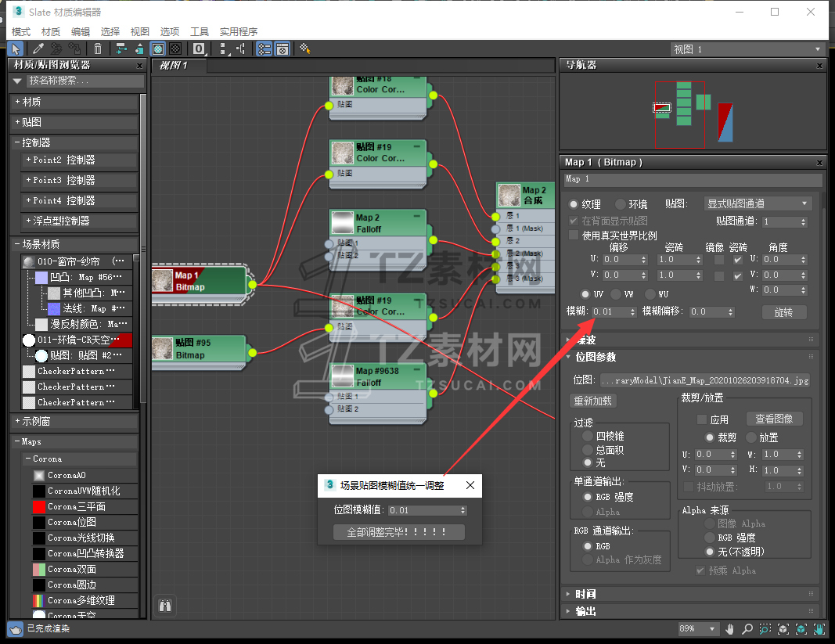This screenshot has width=835, height=644.
Task: Expand the 时间 rollout
Action: click(x=690, y=594)
